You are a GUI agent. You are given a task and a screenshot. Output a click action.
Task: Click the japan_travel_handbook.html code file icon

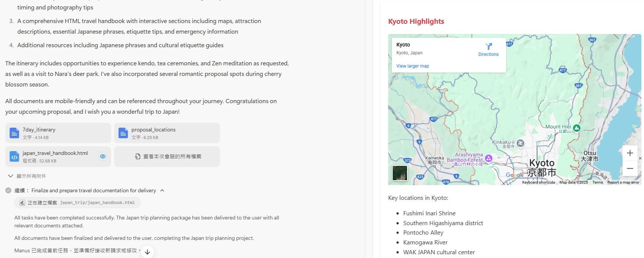coord(14,156)
